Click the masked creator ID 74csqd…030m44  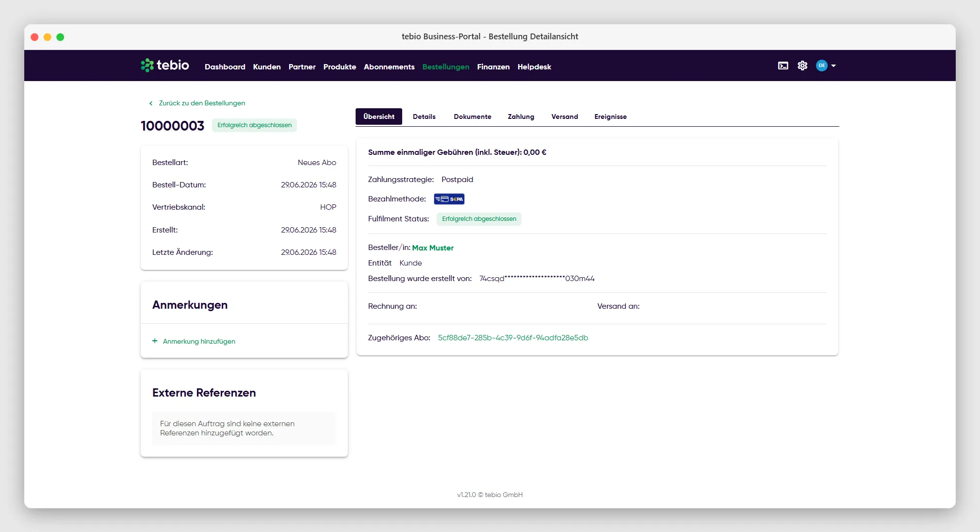pyautogui.click(x=537, y=279)
